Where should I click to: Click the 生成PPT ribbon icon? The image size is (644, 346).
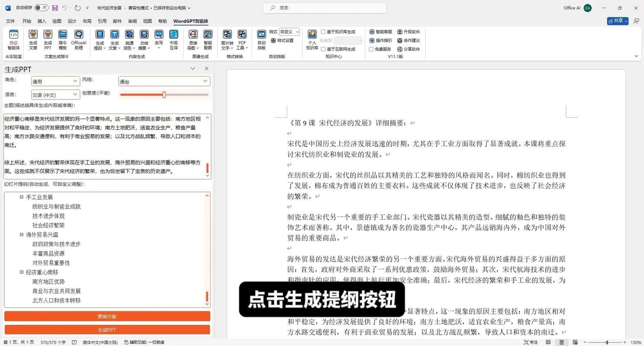pos(48,40)
